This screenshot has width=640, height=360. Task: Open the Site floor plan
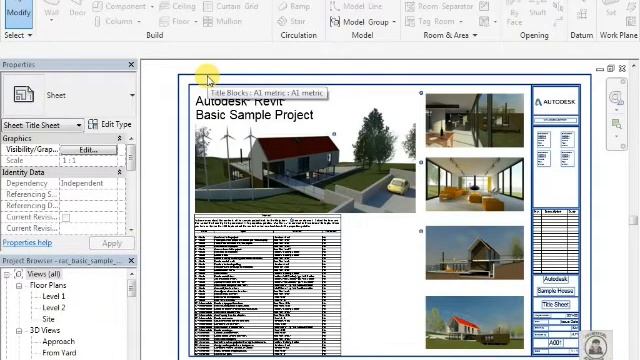pyautogui.click(x=48, y=319)
